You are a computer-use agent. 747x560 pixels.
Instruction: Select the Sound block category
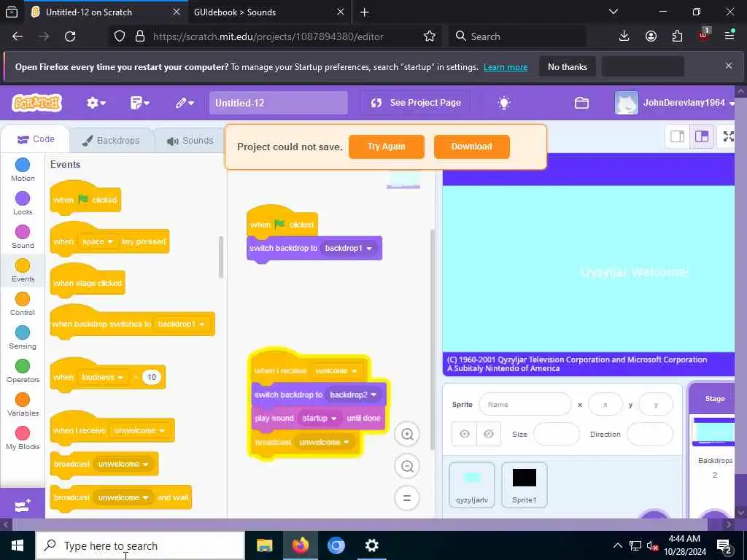coord(23,237)
